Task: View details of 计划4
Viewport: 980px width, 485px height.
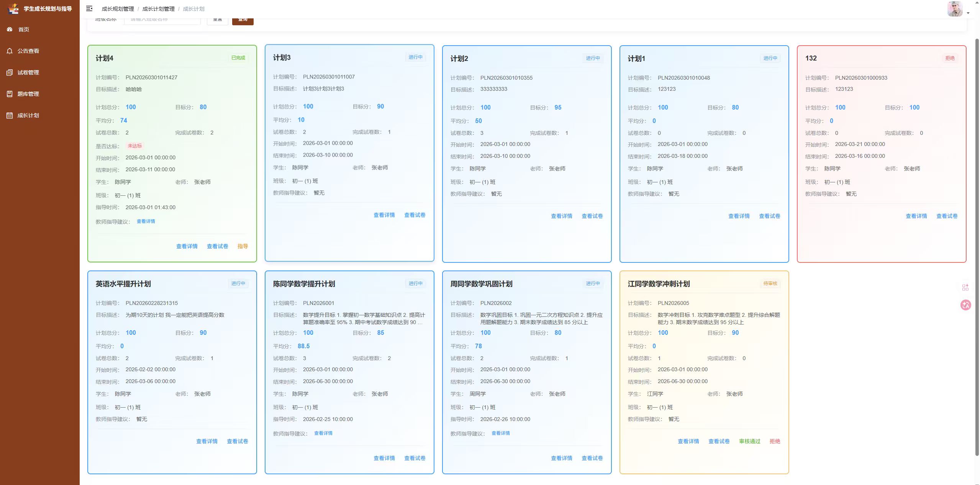Action: pos(187,246)
